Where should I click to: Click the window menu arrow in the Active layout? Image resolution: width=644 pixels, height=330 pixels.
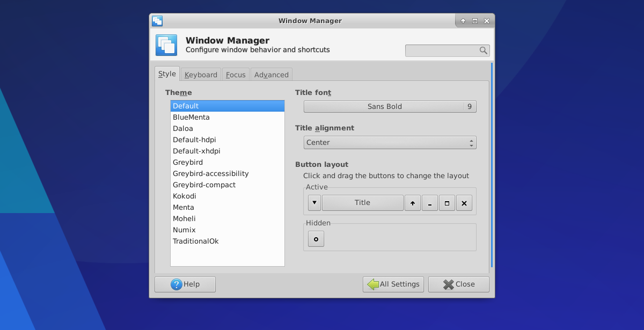tap(314, 203)
